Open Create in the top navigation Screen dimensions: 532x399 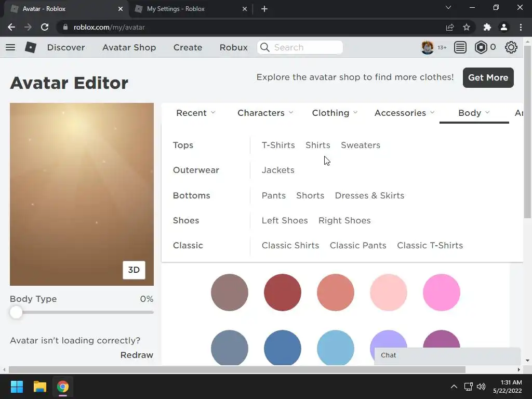click(188, 47)
